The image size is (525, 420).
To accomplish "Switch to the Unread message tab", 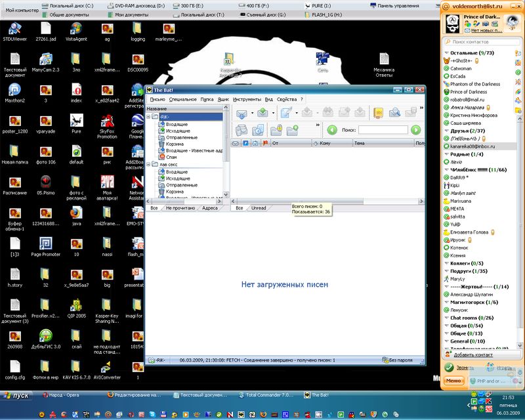I will 259,208.
